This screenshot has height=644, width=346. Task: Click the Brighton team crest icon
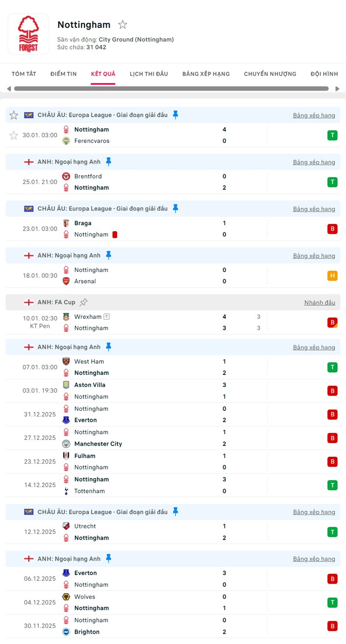66,632
